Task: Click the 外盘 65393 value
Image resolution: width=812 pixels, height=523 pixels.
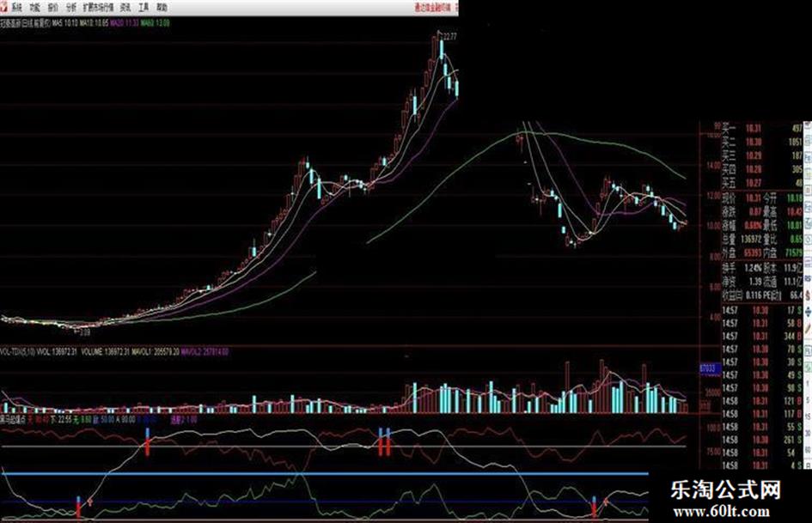Action: coord(754,252)
